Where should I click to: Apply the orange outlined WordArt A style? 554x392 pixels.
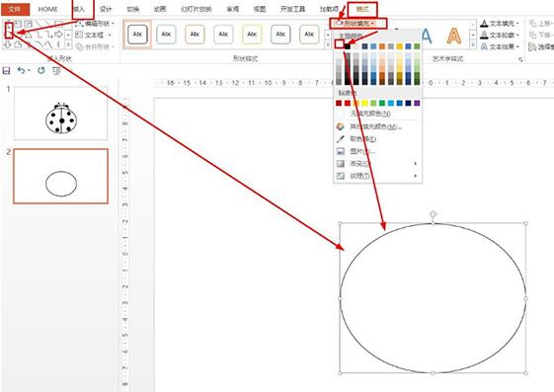[453, 36]
